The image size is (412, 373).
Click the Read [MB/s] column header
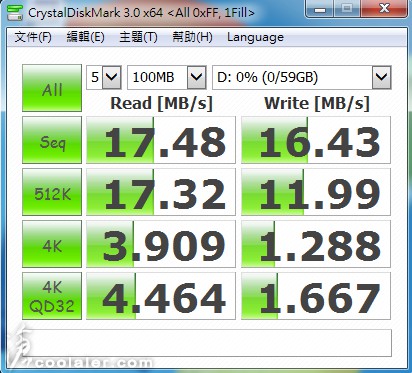tap(161, 103)
